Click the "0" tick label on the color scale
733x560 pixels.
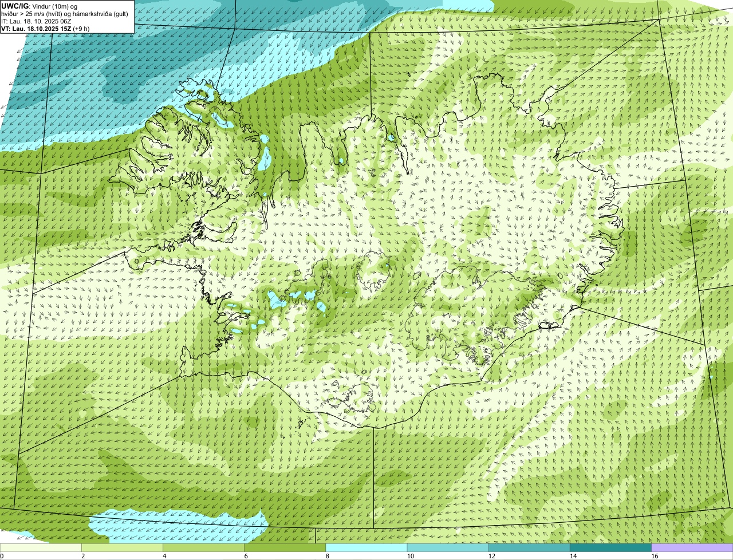pyautogui.click(x=2, y=556)
